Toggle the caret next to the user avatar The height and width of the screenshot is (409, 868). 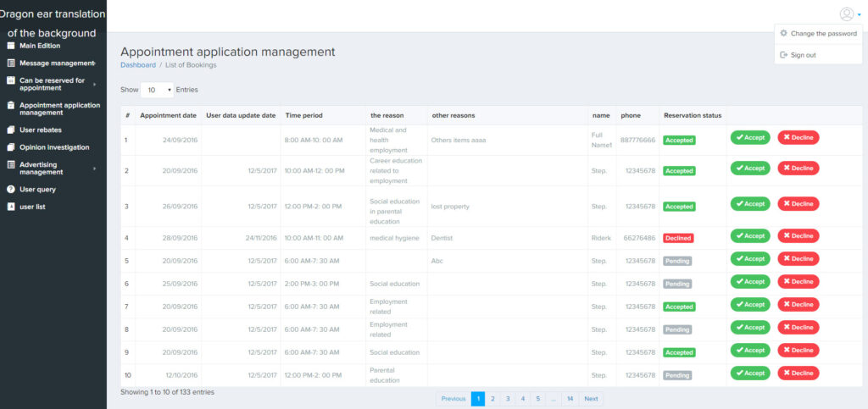(860, 15)
